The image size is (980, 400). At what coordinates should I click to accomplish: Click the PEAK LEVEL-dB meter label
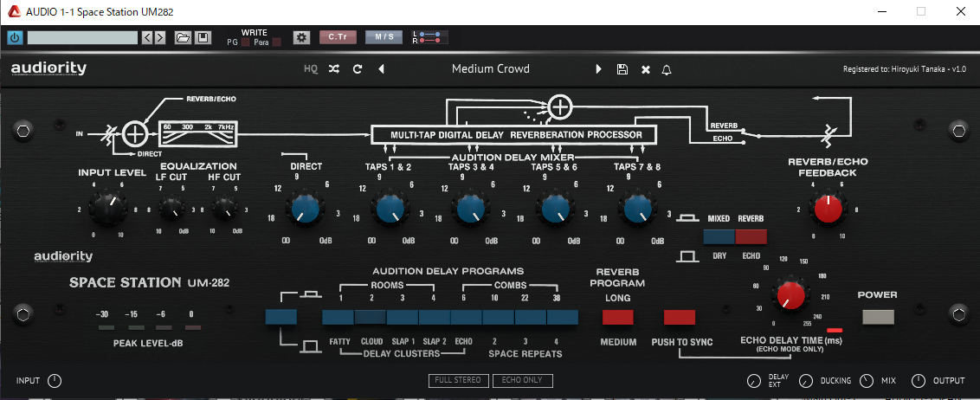(148, 343)
